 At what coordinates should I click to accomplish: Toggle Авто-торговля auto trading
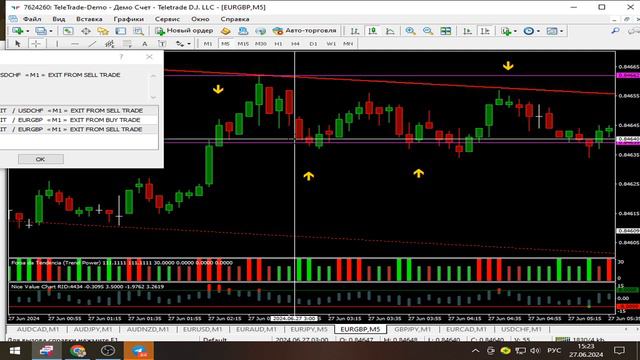click(304, 31)
